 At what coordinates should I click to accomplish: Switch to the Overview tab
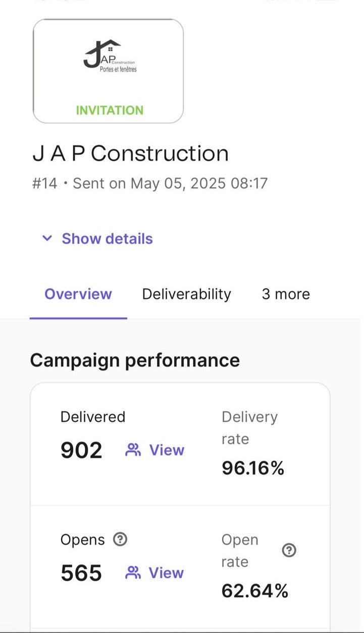tap(78, 294)
